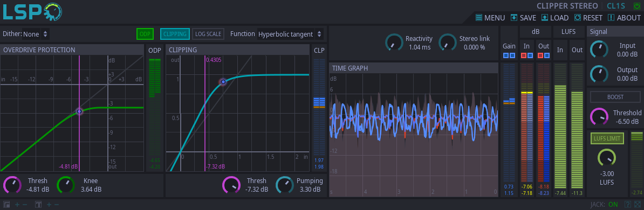Click the 0.4305 value on clipping graph

point(214,60)
